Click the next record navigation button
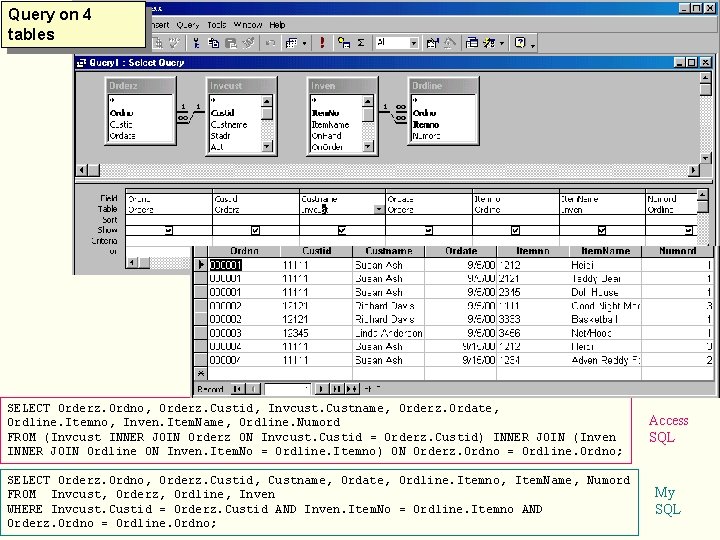Image resolution: width=720 pixels, height=540 pixels. click(321, 389)
